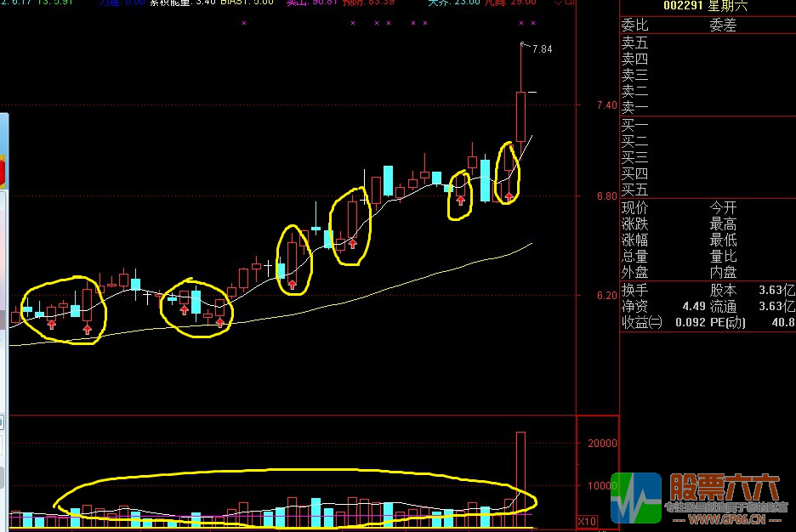Screen dimensions: 796x532
Task: Click the red arrow under the rightmost circled candle
Action: 509,197
